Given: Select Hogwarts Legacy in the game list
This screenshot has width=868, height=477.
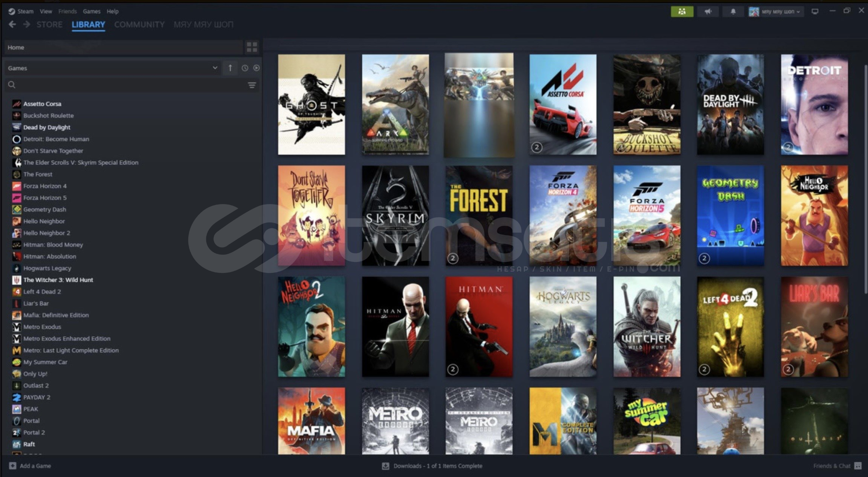Looking at the screenshot, I should pos(47,268).
